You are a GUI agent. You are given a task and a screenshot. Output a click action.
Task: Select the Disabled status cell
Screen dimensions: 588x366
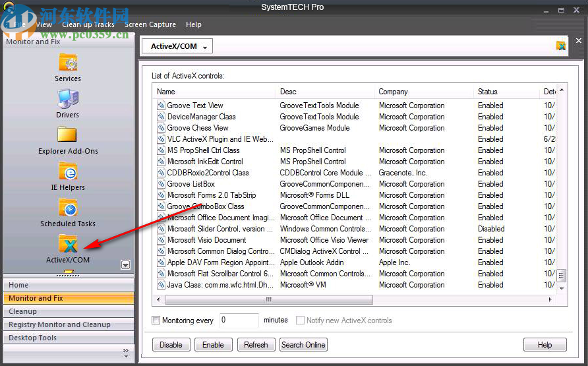[491, 229]
